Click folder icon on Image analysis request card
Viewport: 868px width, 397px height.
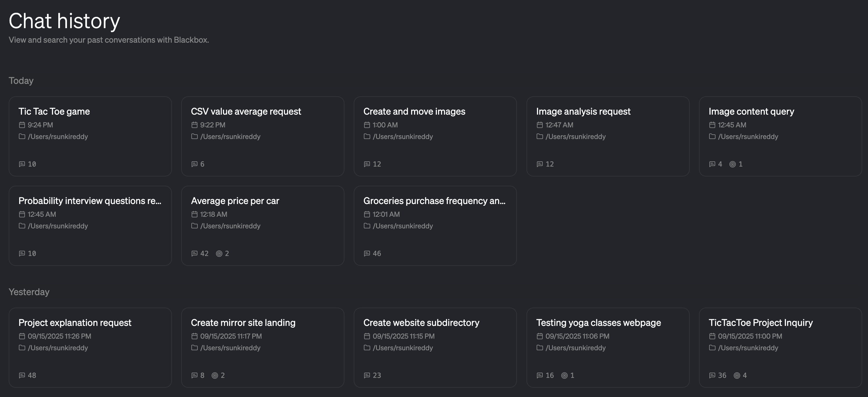(540, 136)
